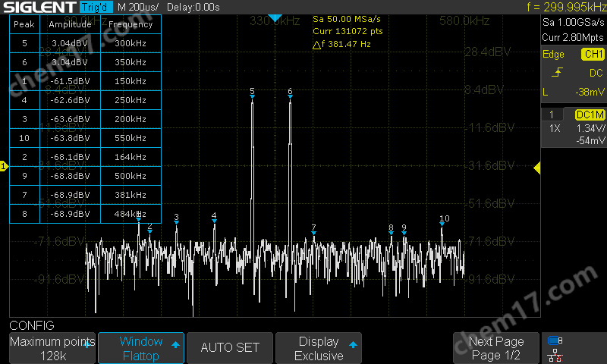Click the trigger level -38mV value
Viewport: 607px width, 364px height.
pyautogui.click(x=590, y=92)
